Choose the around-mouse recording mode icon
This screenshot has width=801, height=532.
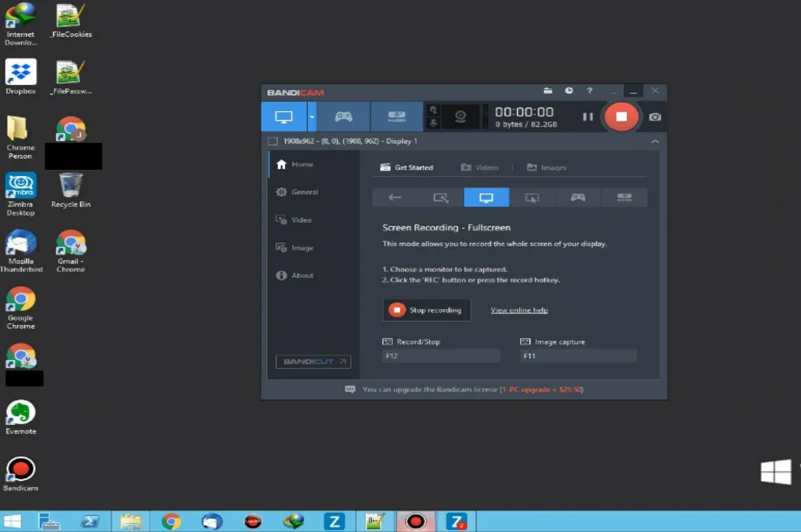532,197
